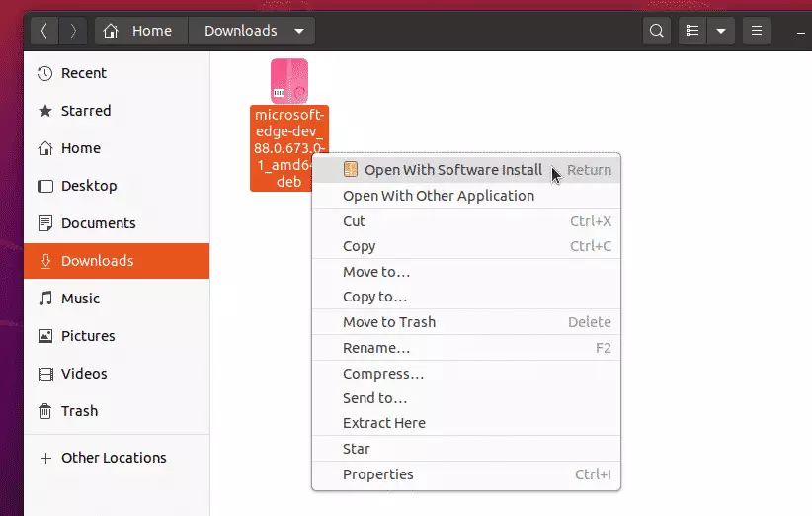Switch to list view icon
Image resolution: width=812 pixels, height=516 pixels.
coord(692,31)
